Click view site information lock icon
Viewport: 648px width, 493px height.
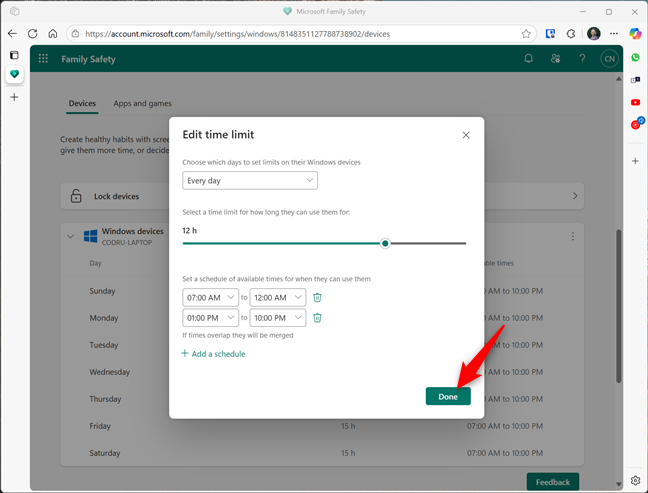(75, 33)
